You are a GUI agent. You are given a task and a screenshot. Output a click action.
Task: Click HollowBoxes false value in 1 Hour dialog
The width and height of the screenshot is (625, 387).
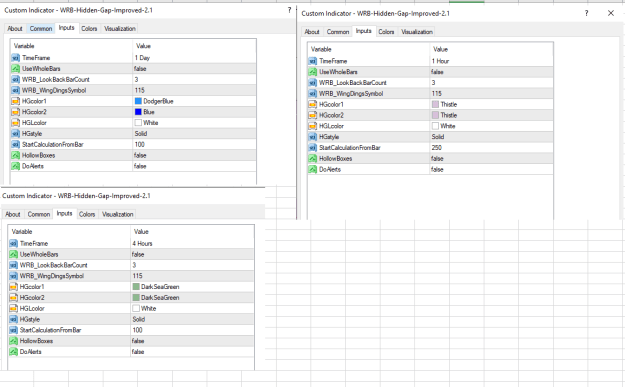pyautogui.click(x=437, y=159)
